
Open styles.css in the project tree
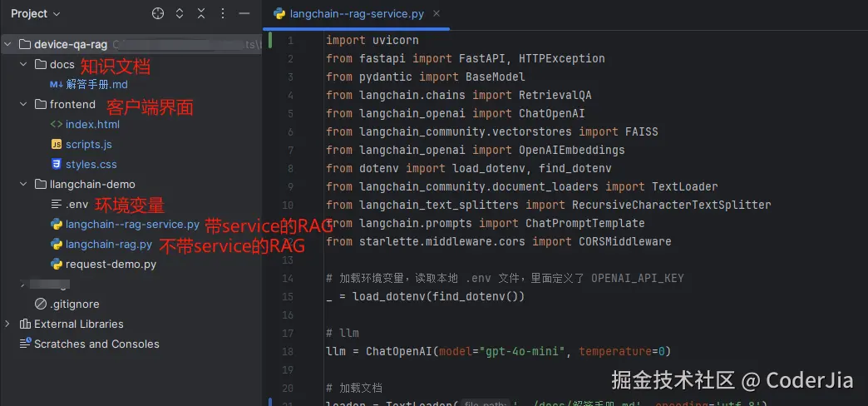(x=91, y=164)
